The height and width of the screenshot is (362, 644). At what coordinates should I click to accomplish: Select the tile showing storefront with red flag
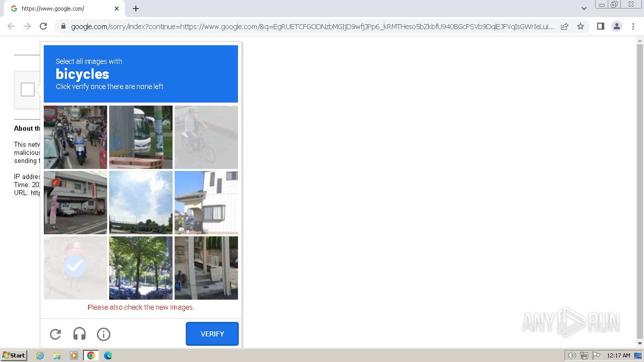(75, 203)
